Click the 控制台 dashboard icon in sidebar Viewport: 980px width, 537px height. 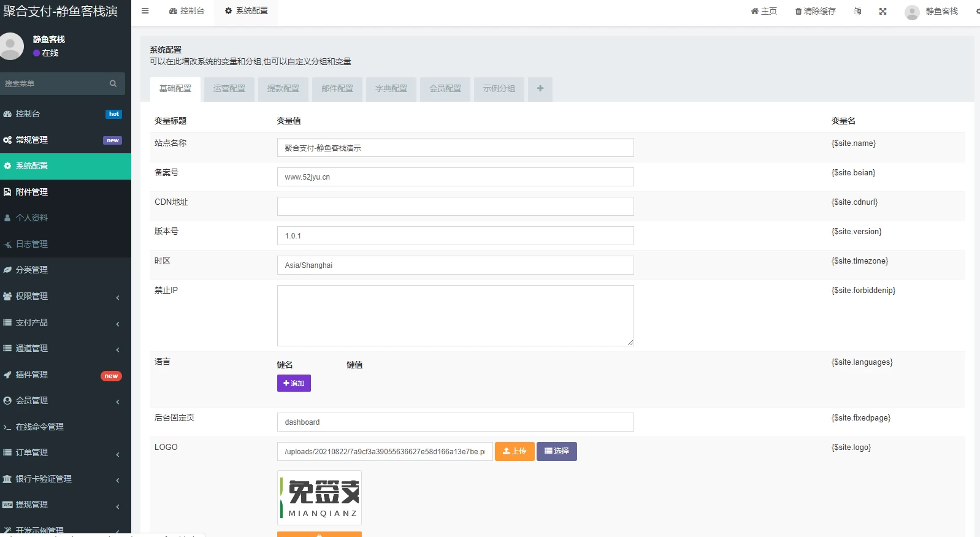(7, 114)
